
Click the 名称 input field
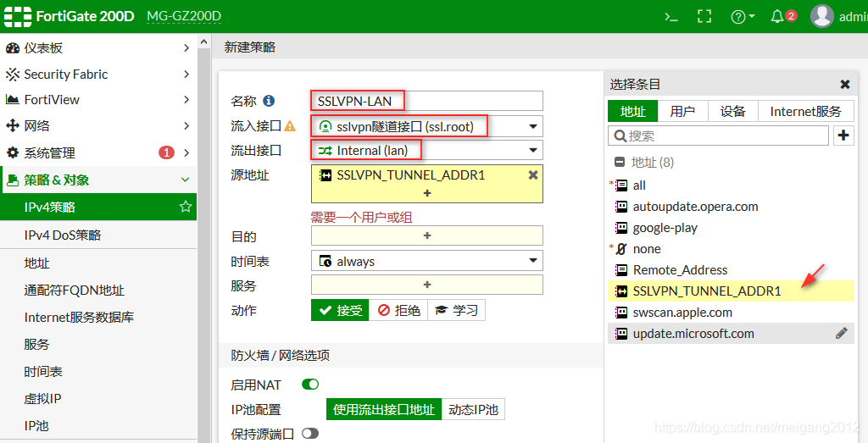(x=427, y=101)
